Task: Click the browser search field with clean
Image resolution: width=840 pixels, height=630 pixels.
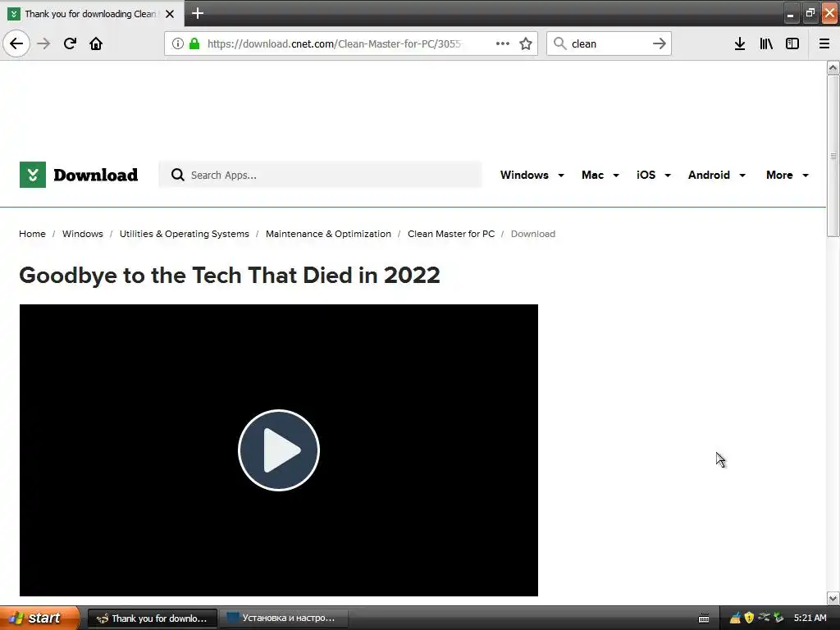Action: click(609, 43)
